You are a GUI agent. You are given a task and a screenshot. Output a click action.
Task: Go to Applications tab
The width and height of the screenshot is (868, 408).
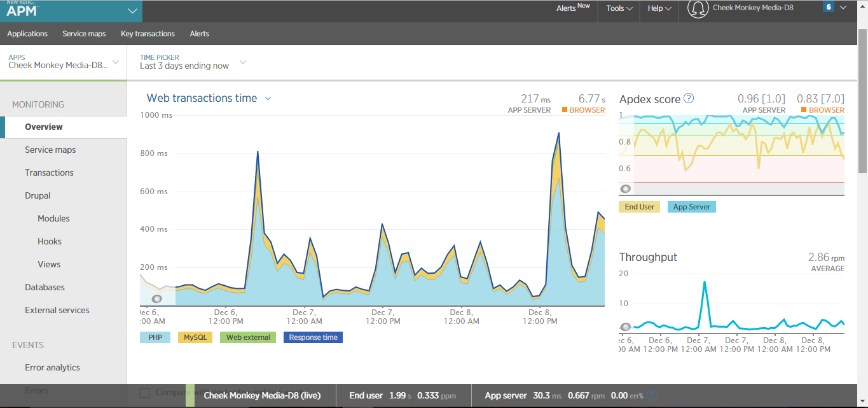pos(27,34)
